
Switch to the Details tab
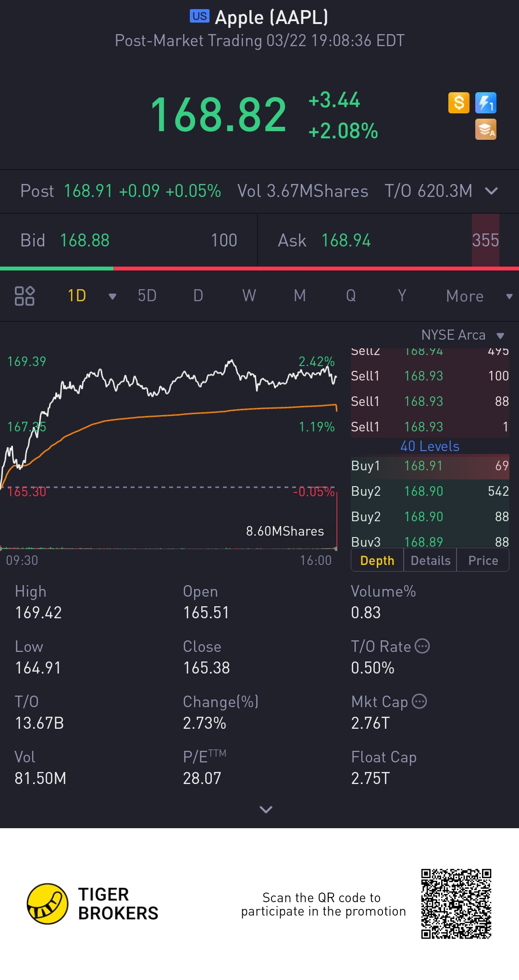tap(431, 561)
